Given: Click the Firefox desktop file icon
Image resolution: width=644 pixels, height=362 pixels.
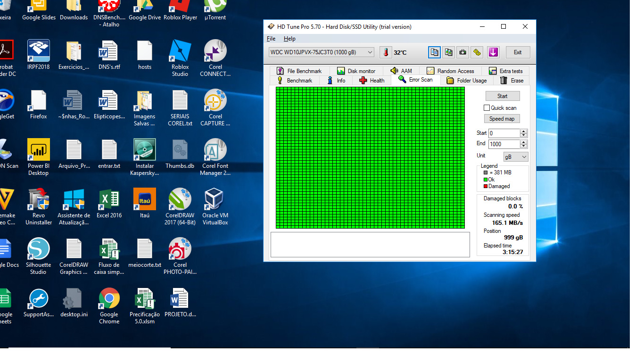Looking at the screenshot, I should [39, 105].
